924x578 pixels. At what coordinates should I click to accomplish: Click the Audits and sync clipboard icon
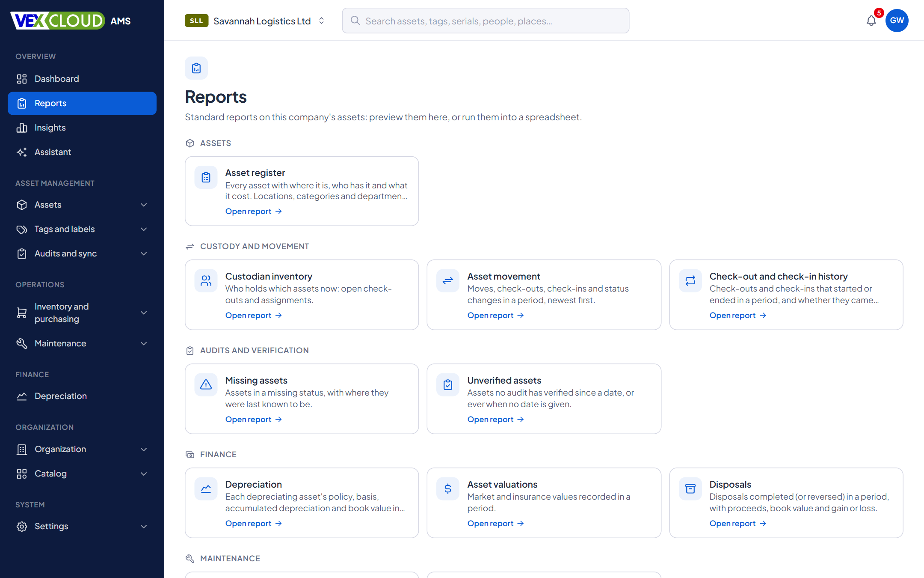[x=22, y=253]
